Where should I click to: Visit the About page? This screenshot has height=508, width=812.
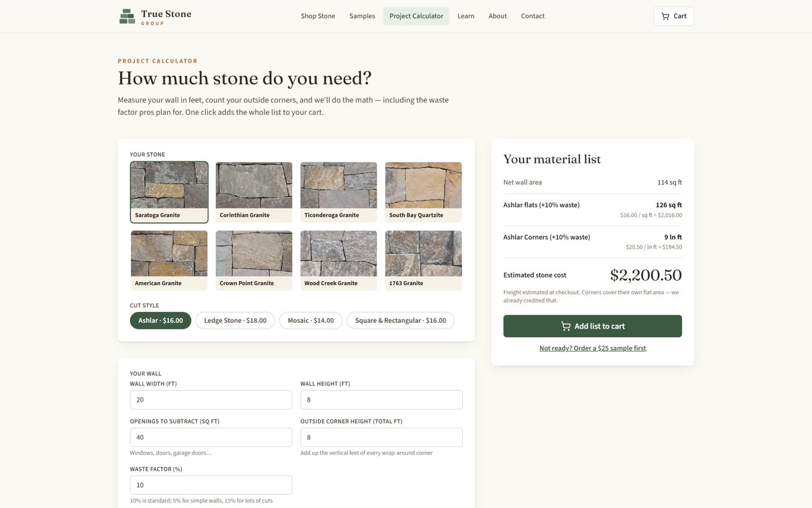pyautogui.click(x=498, y=16)
